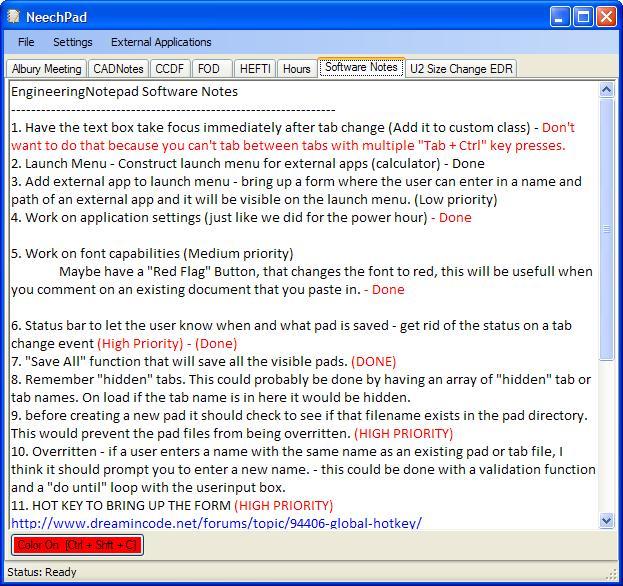623x586 pixels.
Task: Click the scrollbar down arrow
Action: (607, 521)
